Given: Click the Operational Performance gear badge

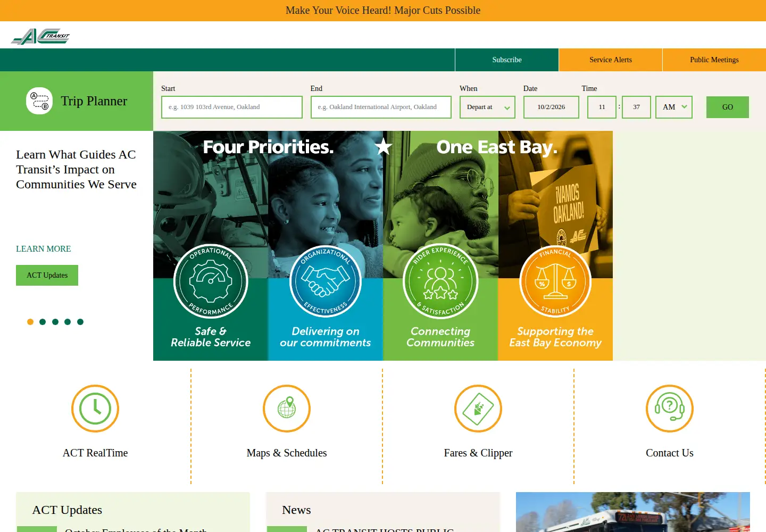Looking at the screenshot, I should coord(211,281).
